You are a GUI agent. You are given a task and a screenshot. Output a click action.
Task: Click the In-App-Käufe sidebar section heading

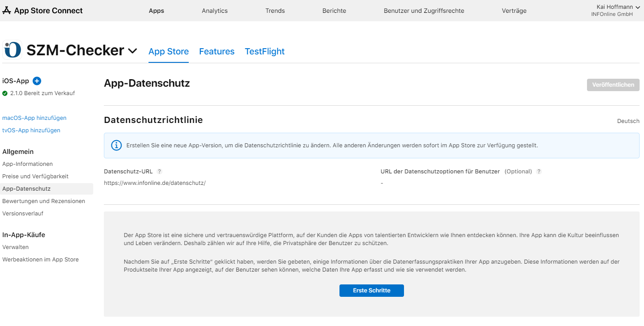pos(24,235)
